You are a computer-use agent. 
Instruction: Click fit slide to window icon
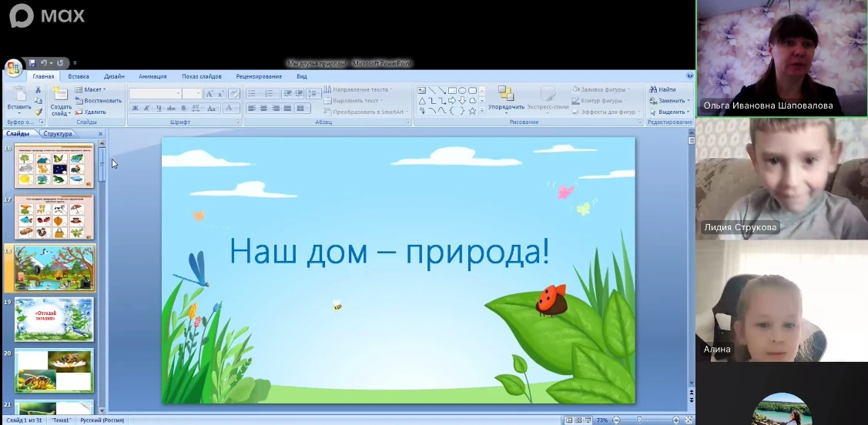(x=689, y=420)
